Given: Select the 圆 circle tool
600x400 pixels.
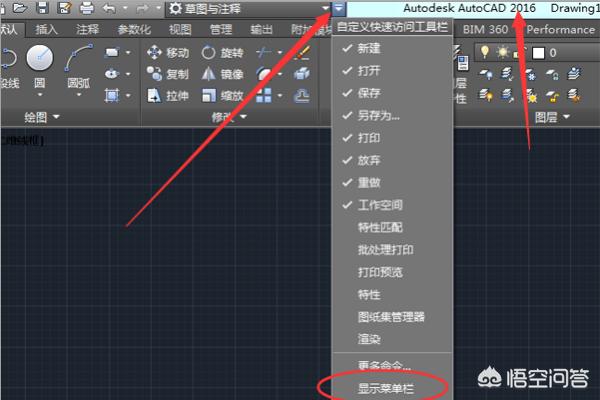Looking at the screenshot, I should [40, 57].
